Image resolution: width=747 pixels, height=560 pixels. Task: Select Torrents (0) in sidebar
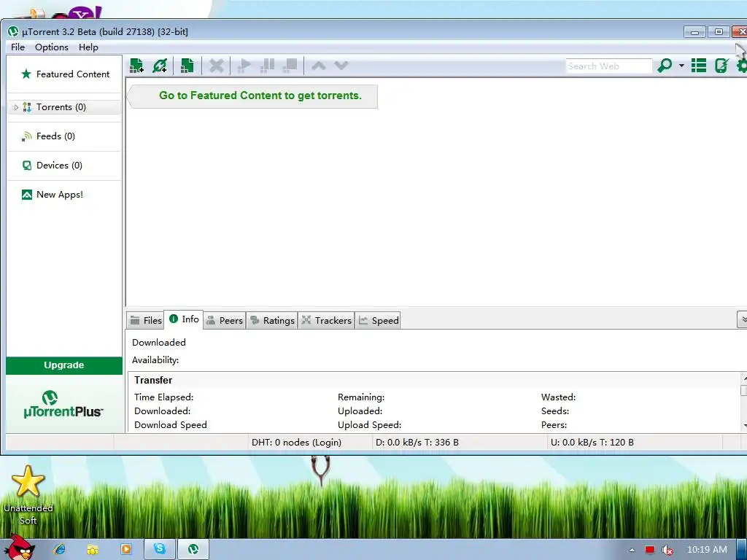tap(64, 107)
